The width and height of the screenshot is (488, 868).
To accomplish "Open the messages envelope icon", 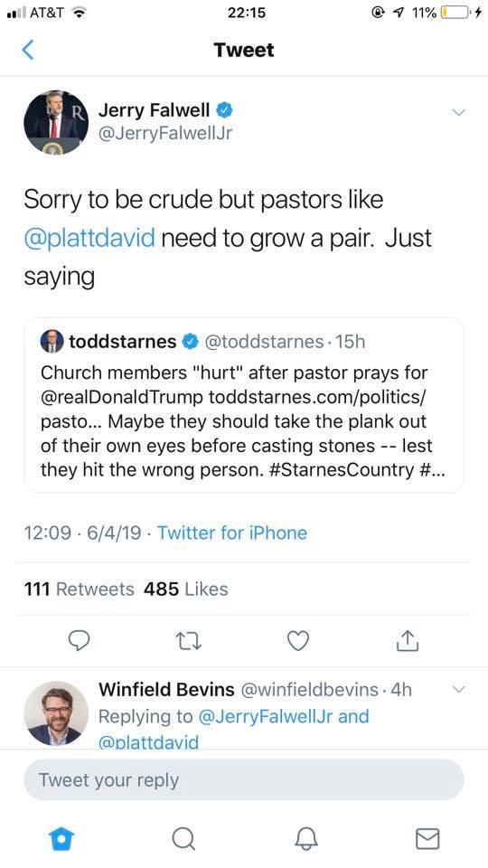I will [x=427, y=839].
